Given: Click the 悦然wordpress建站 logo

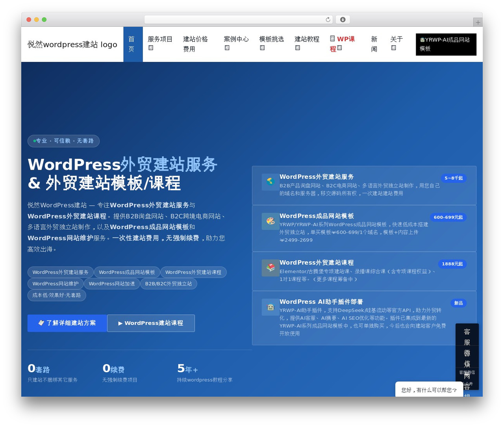Looking at the screenshot, I should (72, 45).
